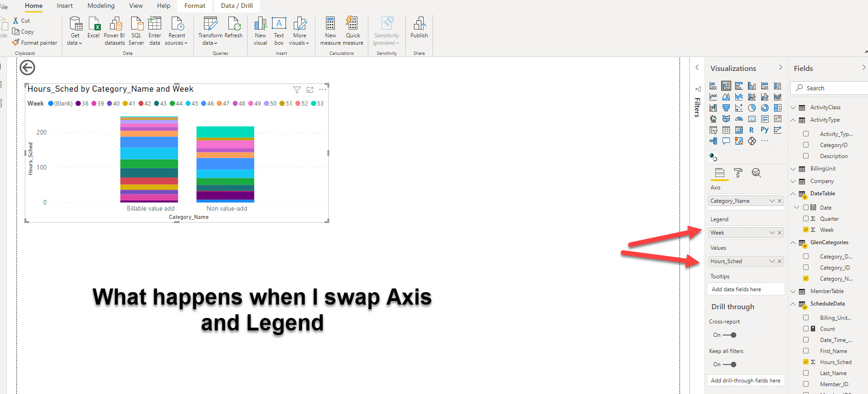
Task: Remove Week field from Legend
Action: click(x=780, y=233)
